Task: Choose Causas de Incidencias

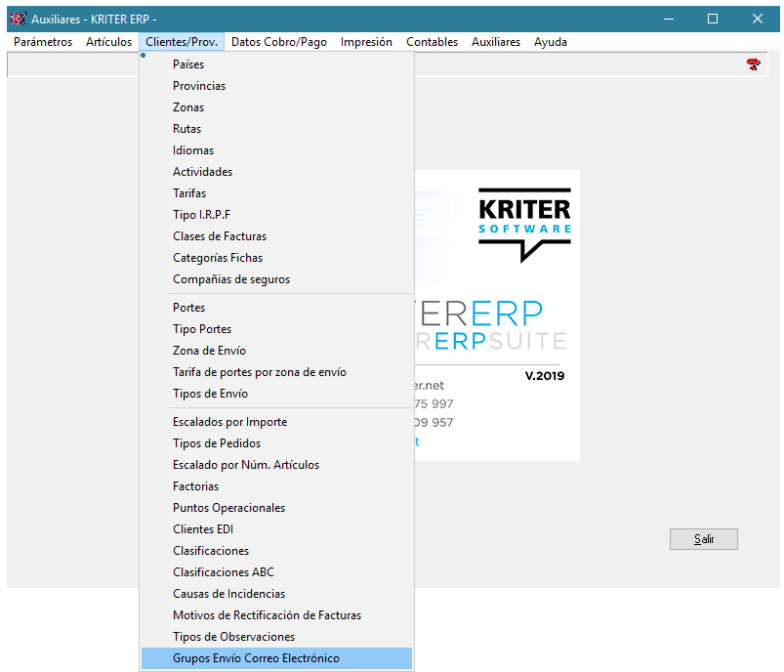Action: pyautogui.click(x=276, y=594)
